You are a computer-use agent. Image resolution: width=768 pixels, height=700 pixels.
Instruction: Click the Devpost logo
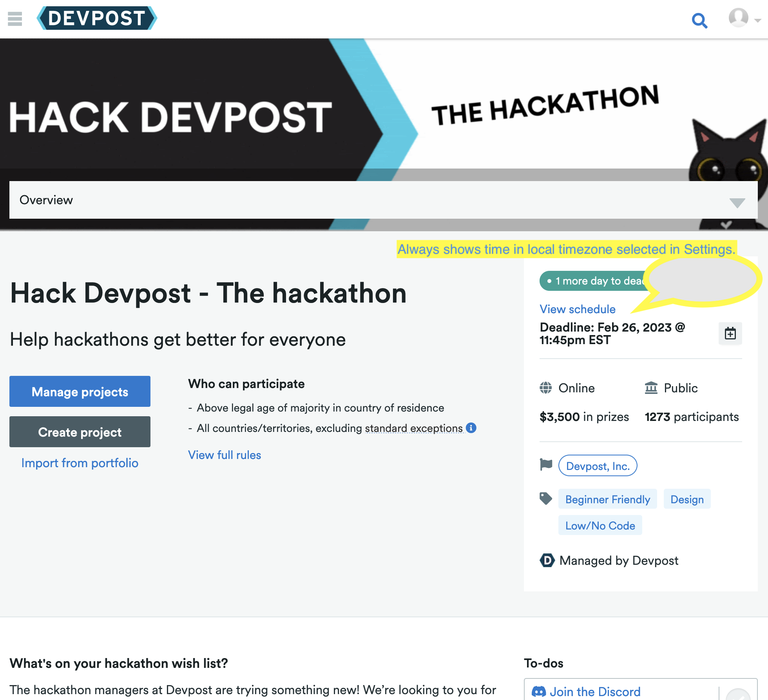pyautogui.click(x=97, y=18)
